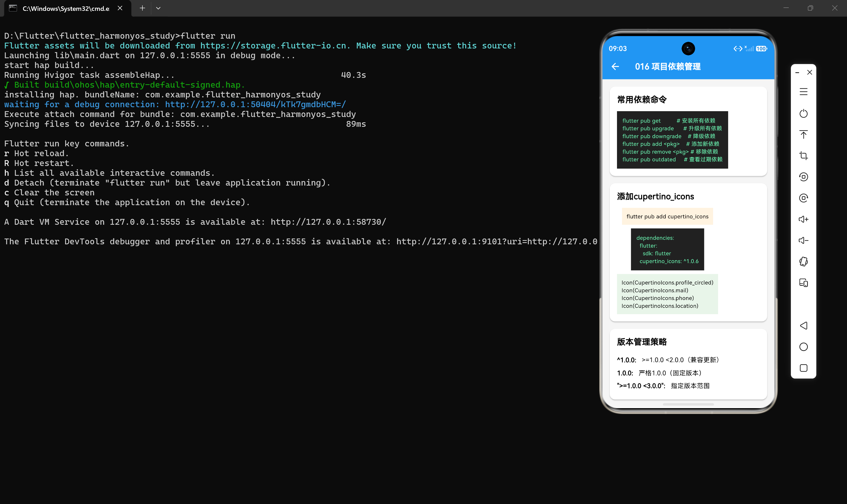Minimize the emulator side toolbar

click(x=797, y=72)
